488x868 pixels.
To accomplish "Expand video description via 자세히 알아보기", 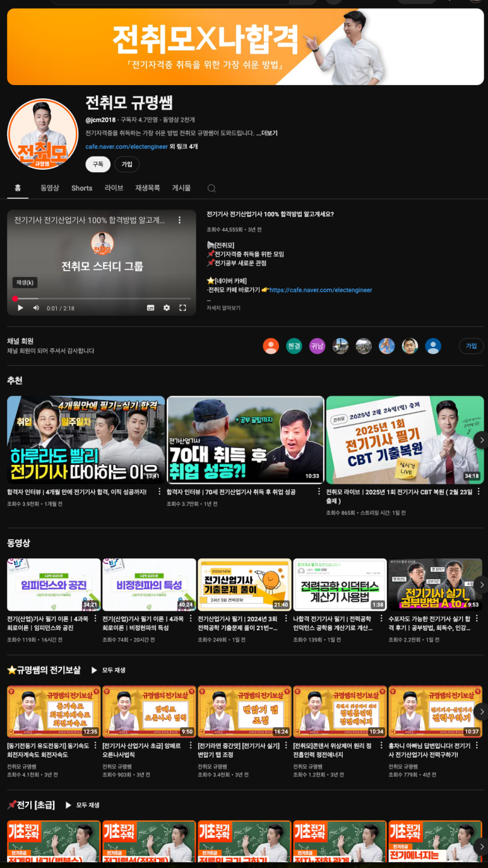I will (x=223, y=308).
